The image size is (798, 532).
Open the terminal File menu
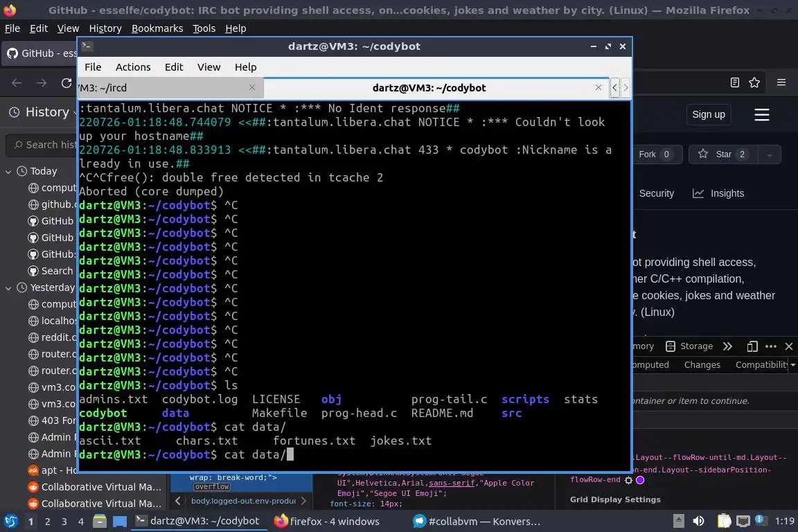(x=93, y=67)
